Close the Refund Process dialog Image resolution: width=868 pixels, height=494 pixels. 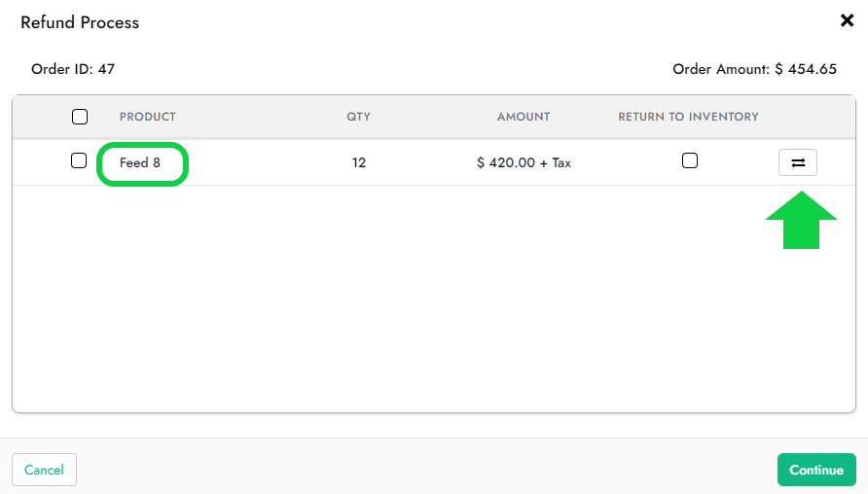coord(847,20)
